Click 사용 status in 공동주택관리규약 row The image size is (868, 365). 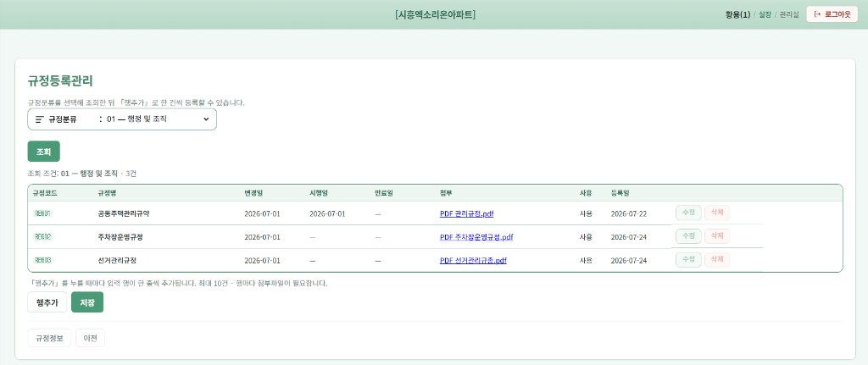point(586,214)
